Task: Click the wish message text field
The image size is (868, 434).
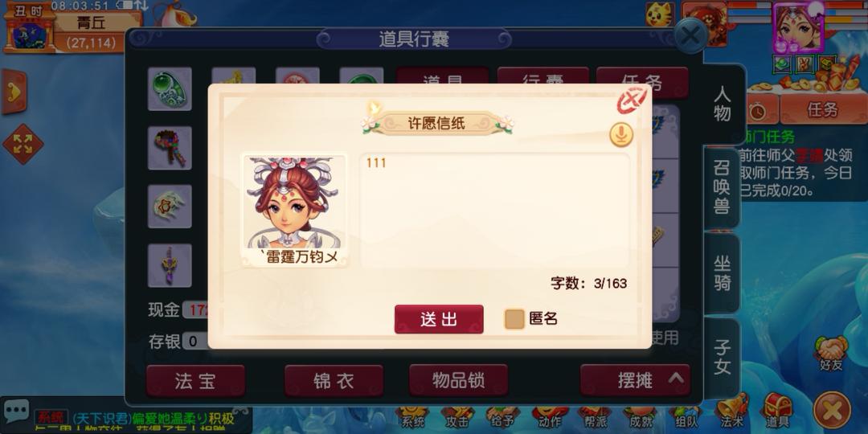Action: [x=494, y=211]
